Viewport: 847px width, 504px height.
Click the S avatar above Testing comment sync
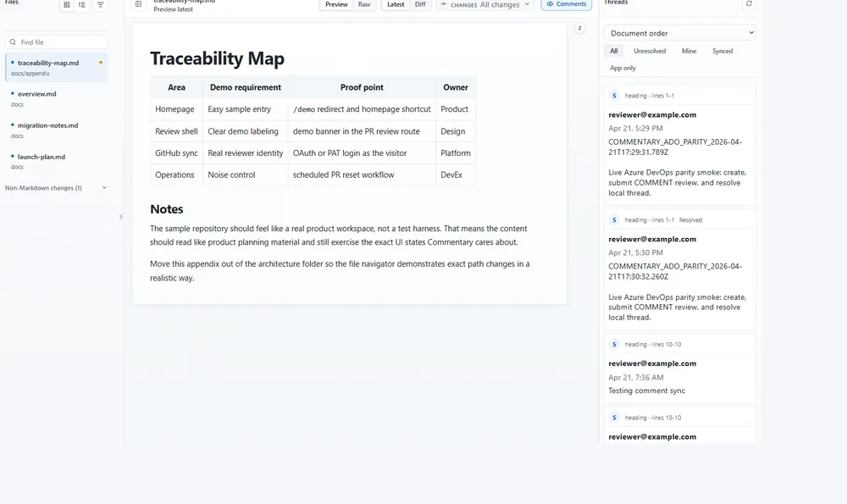[614, 344]
